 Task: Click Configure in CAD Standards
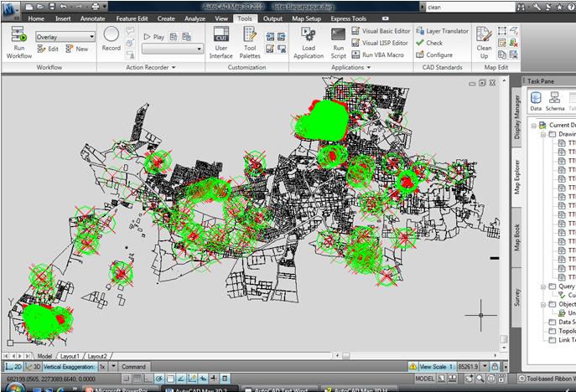click(x=434, y=54)
